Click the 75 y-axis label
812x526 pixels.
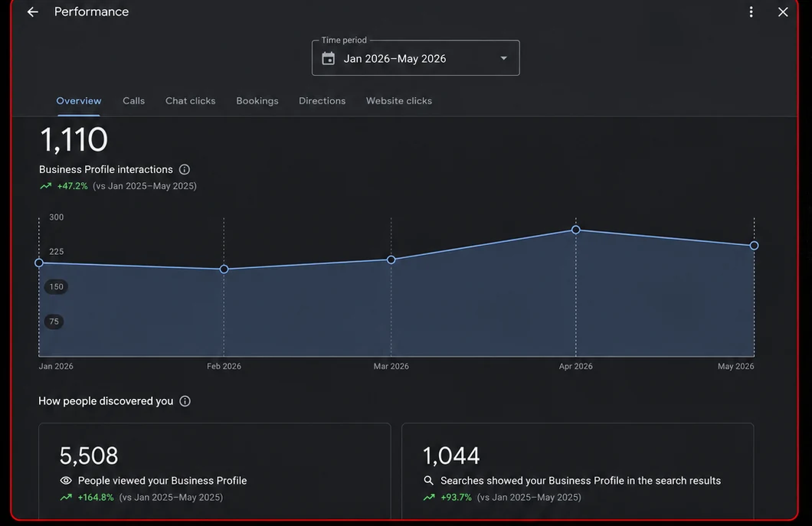click(x=54, y=322)
